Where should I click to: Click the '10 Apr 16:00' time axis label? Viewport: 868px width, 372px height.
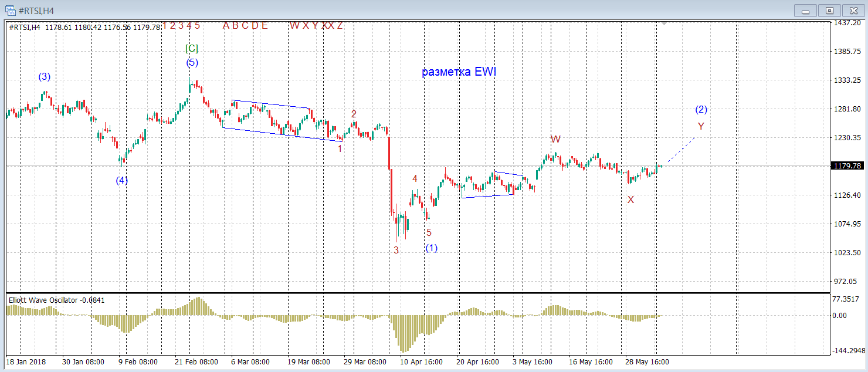(x=422, y=362)
